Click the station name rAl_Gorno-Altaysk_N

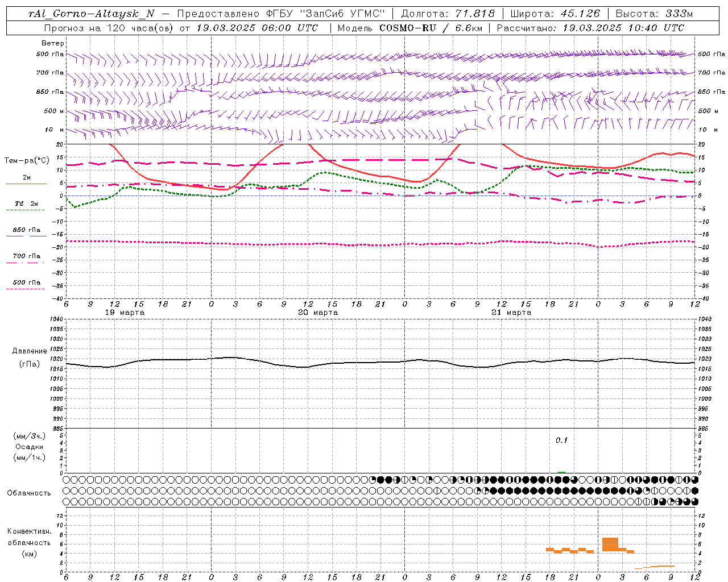pos(91,14)
